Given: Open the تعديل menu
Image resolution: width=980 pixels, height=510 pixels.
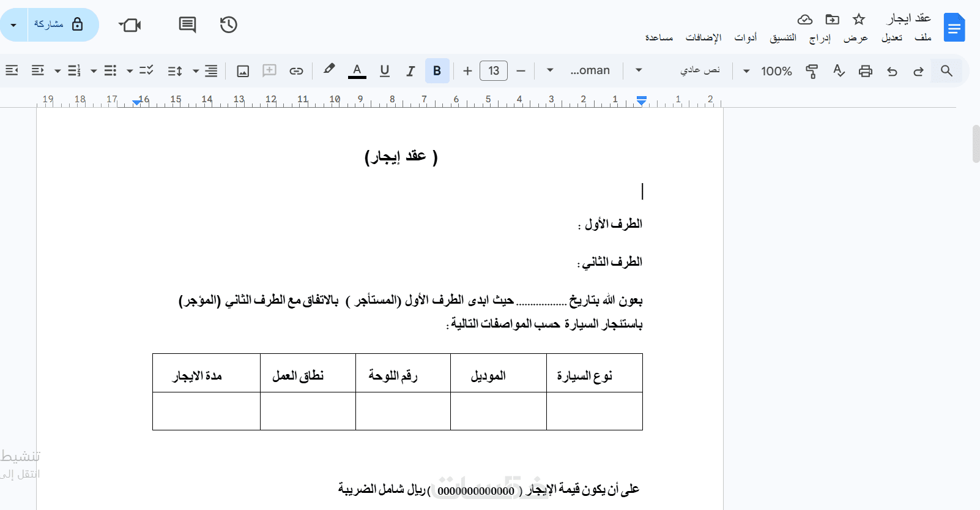Looking at the screenshot, I should (891, 38).
